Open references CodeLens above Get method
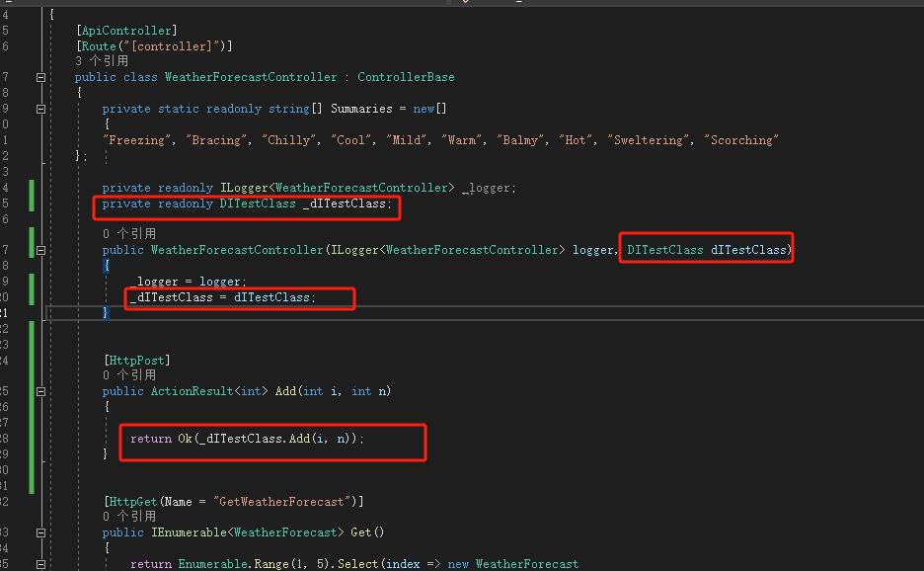This screenshot has height=571, width=924. click(x=128, y=517)
